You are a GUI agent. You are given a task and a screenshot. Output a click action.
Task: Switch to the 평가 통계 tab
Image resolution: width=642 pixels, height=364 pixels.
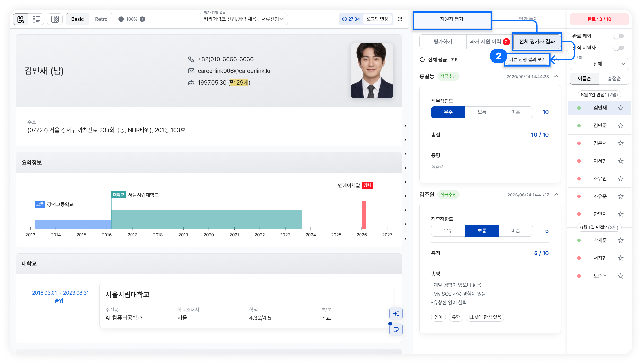[x=528, y=19]
